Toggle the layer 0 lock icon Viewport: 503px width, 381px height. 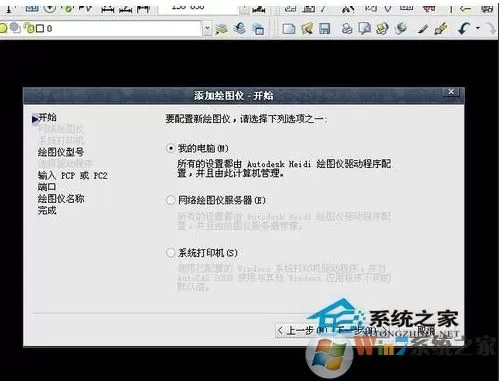29,28
